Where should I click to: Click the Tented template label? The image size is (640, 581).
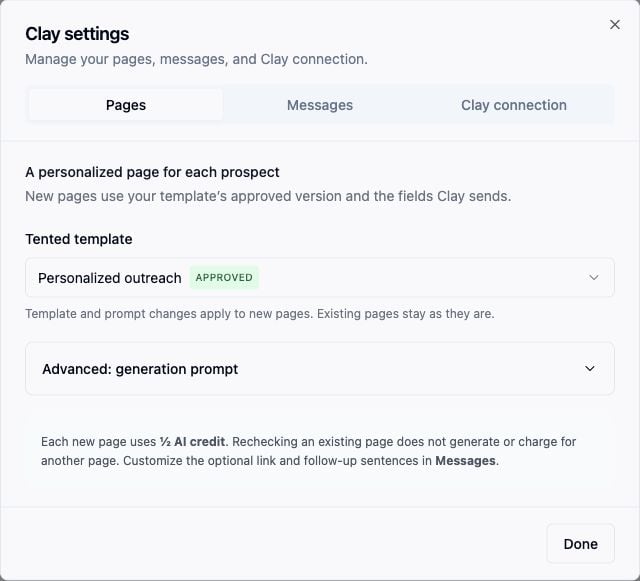pyautogui.click(x=79, y=239)
